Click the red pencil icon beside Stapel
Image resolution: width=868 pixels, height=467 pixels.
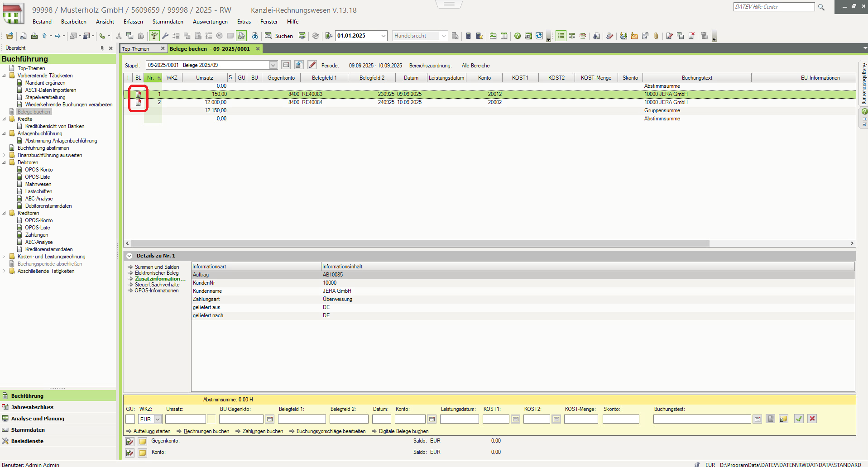pos(312,65)
